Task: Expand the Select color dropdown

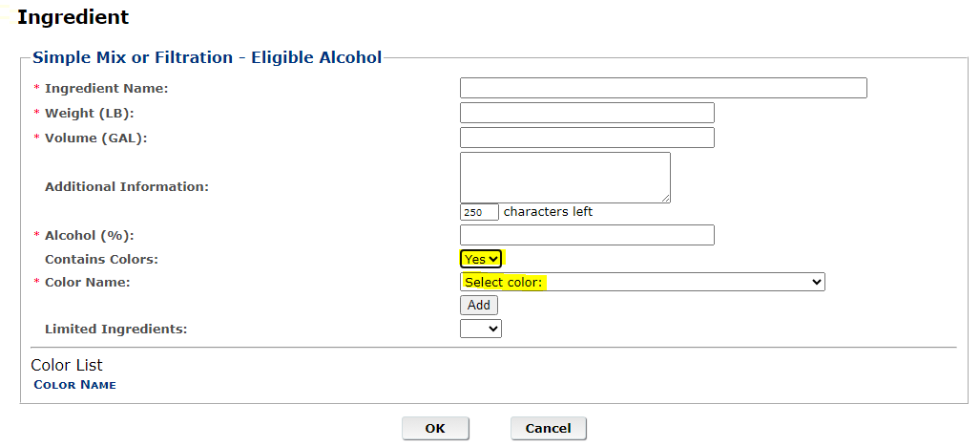Action: 641,282
